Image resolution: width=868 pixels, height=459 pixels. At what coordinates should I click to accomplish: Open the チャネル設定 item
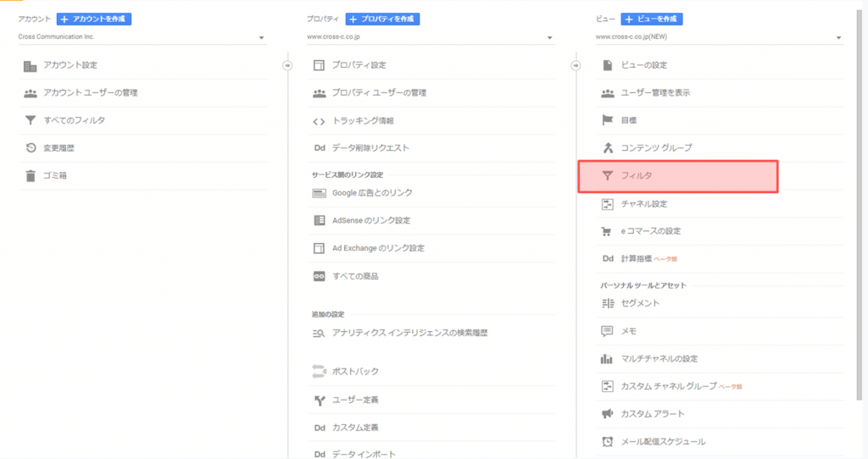click(x=644, y=204)
